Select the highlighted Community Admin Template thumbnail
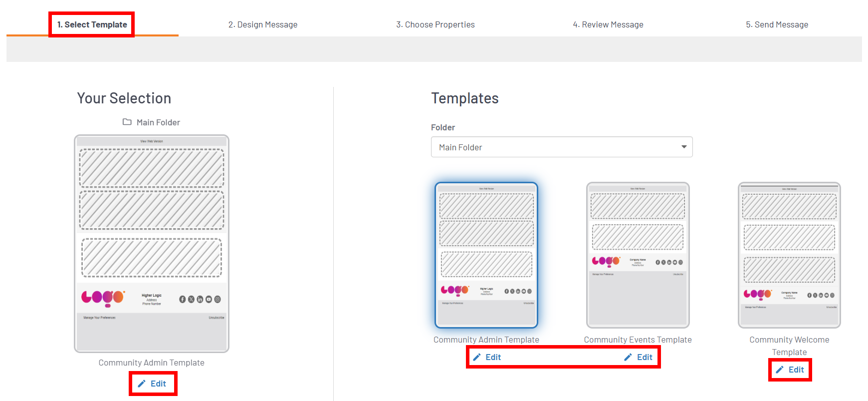The image size is (868, 401). point(486,255)
